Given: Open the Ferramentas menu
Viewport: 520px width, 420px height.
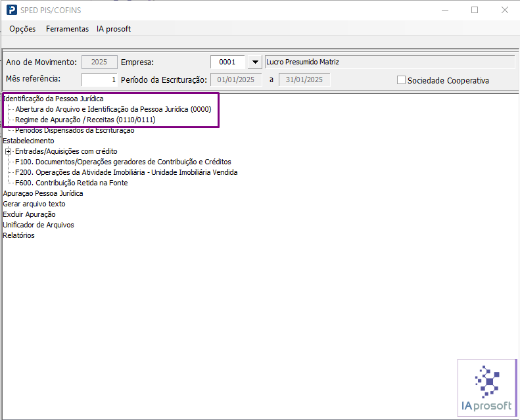Looking at the screenshot, I should (67, 29).
